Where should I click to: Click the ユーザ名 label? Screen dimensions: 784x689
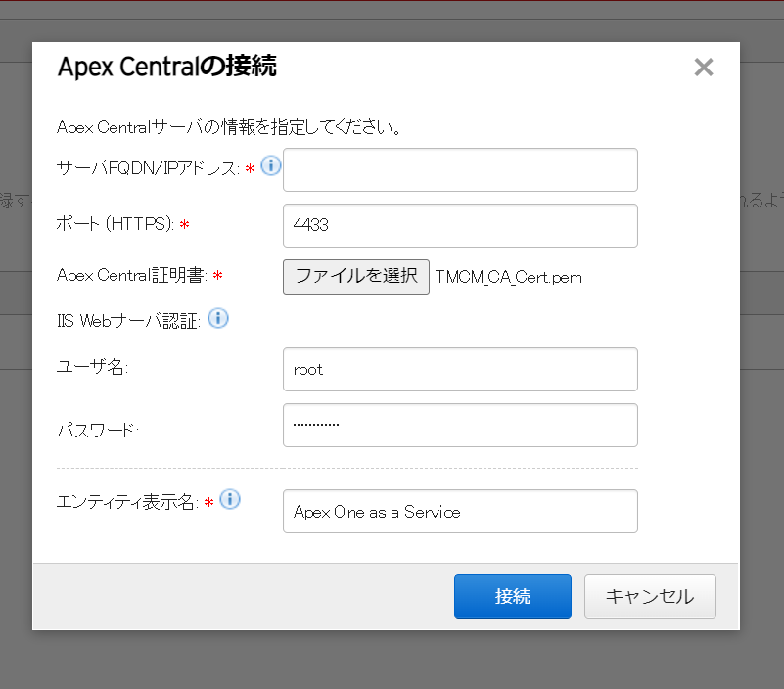[93, 367]
